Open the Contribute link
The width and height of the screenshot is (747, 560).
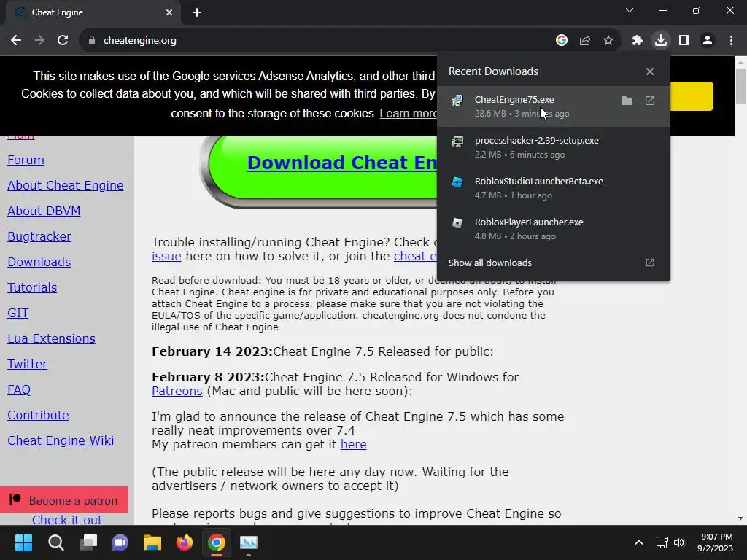(x=38, y=415)
